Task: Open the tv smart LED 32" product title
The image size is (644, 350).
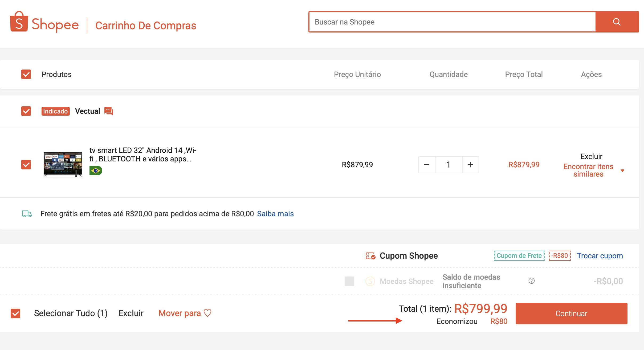Action: [x=143, y=154]
